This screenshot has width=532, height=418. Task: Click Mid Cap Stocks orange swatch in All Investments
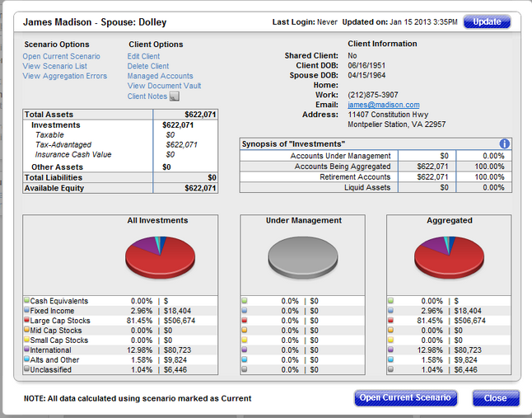click(x=27, y=330)
